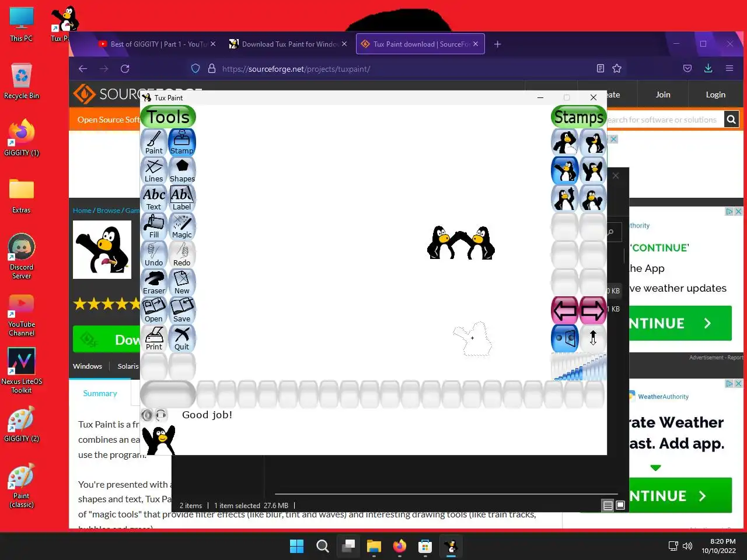Open taskbar Search

tap(323, 546)
